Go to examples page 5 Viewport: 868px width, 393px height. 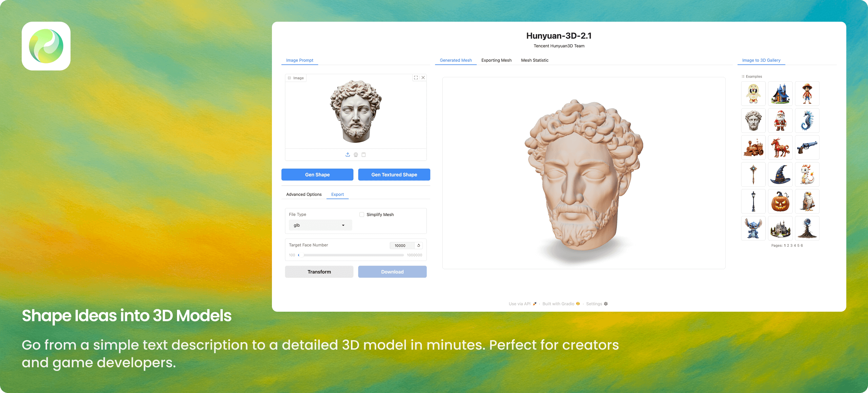[x=798, y=246]
